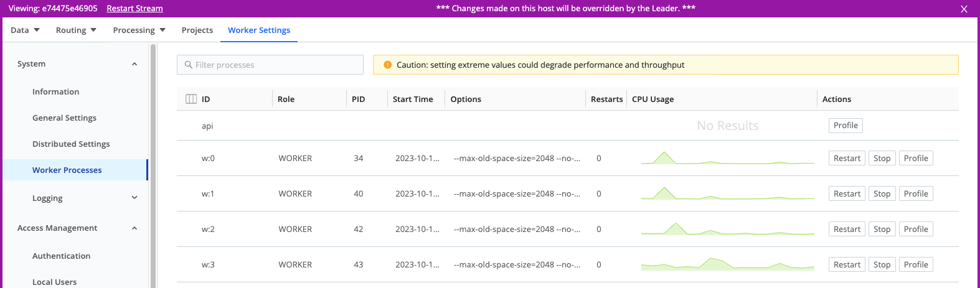This screenshot has height=288, width=980.
Task: Click Profile for the api process
Action: pos(846,125)
